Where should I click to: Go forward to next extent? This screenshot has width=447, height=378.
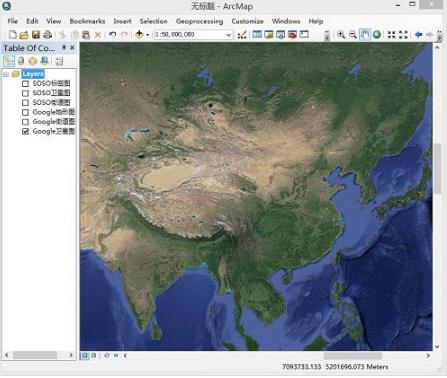[430, 34]
